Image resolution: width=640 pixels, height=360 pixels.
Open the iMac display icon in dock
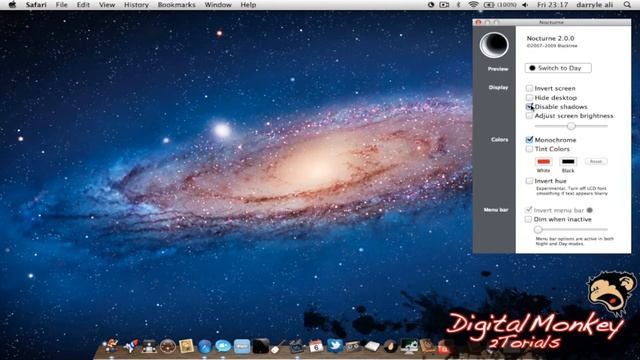(x=409, y=346)
